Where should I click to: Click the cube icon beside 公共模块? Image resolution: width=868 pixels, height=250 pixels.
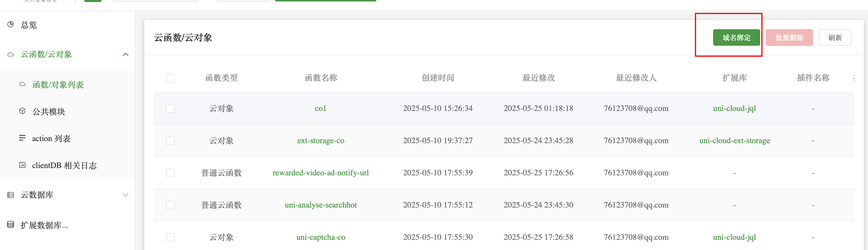point(22,111)
